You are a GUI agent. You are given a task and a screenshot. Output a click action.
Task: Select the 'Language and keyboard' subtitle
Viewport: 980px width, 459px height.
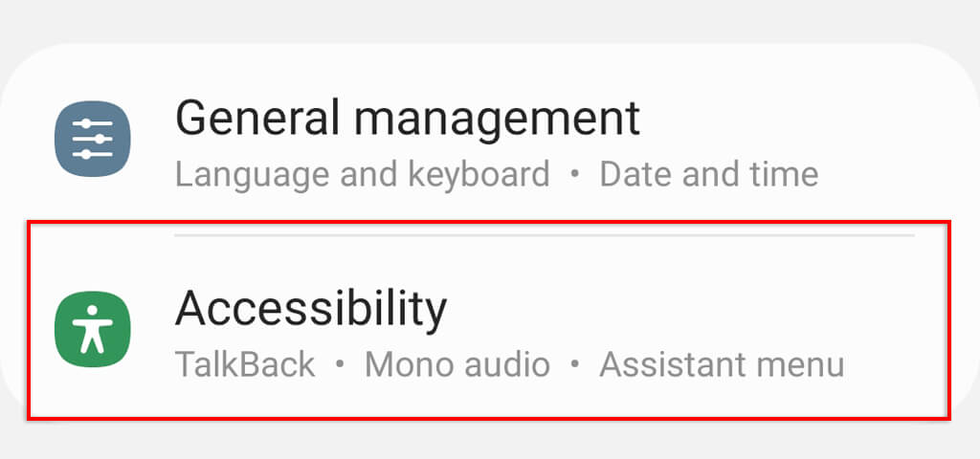pos(363,175)
